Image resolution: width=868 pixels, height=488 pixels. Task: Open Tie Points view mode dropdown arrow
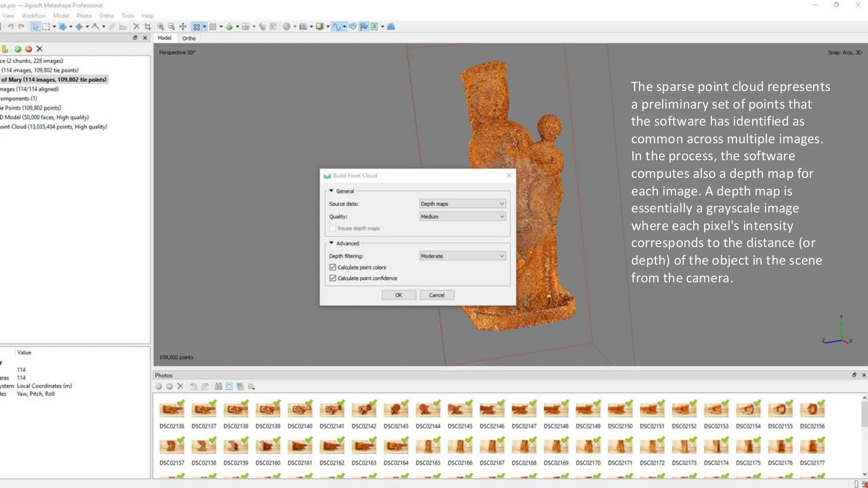point(205,27)
